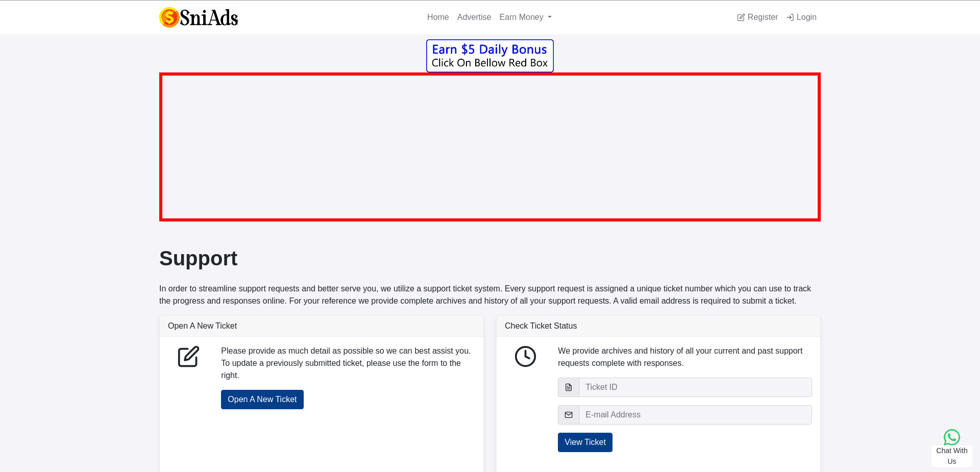Click the View Ticket button
Viewport: 980px width, 472px height.
585,442
